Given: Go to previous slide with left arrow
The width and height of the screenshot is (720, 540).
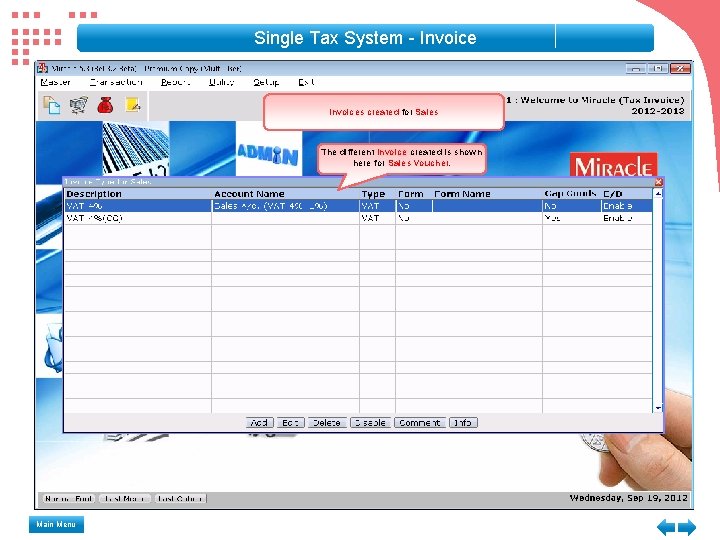Looking at the screenshot, I should pos(666,527).
